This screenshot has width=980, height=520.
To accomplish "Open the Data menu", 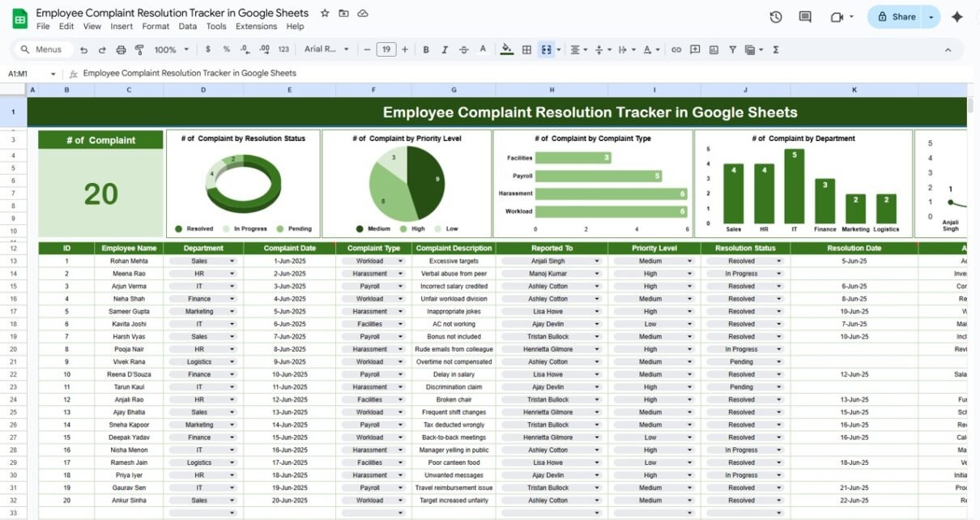I will pyautogui.click(x=188, y=26).
